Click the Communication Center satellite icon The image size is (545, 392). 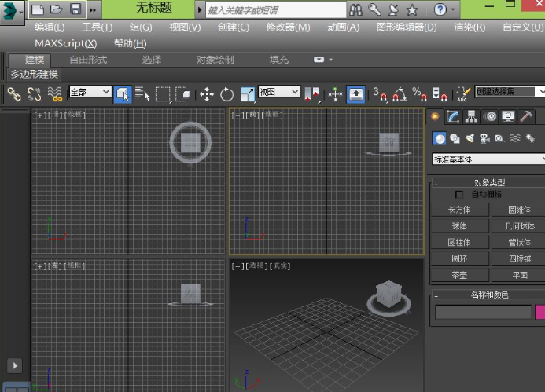coord(393,9)
